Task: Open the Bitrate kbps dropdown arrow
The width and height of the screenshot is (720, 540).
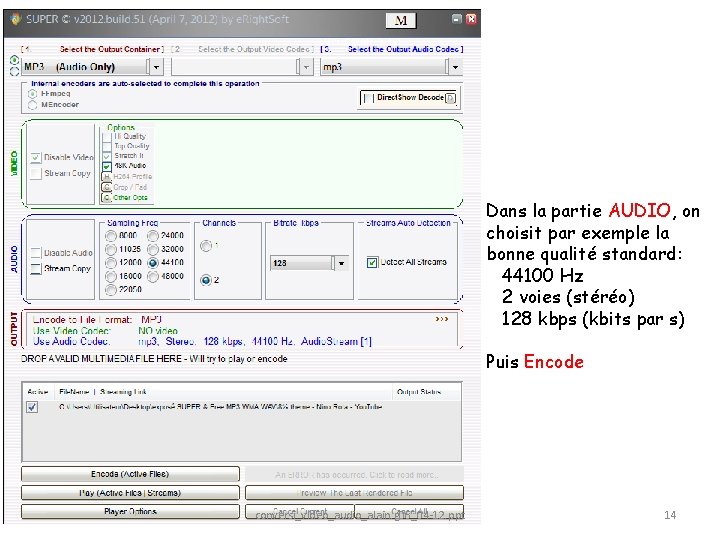Action: (x=341, y=264)
